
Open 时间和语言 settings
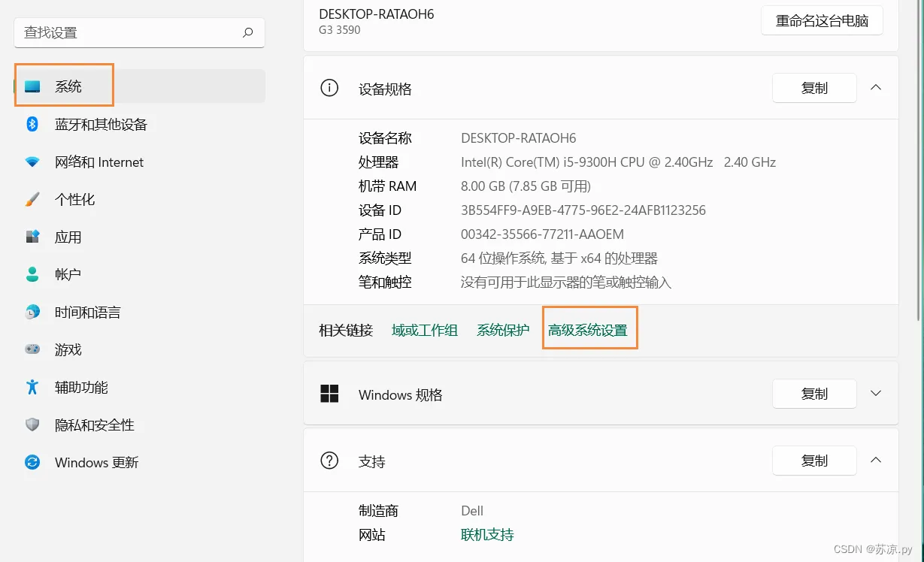coord(140,312)
